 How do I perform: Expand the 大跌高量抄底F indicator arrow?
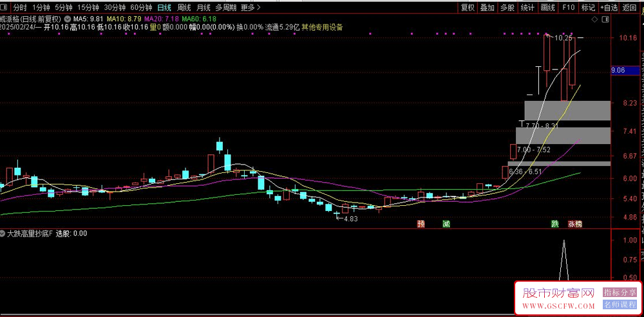pyautogui.click(x=3, y=233)
